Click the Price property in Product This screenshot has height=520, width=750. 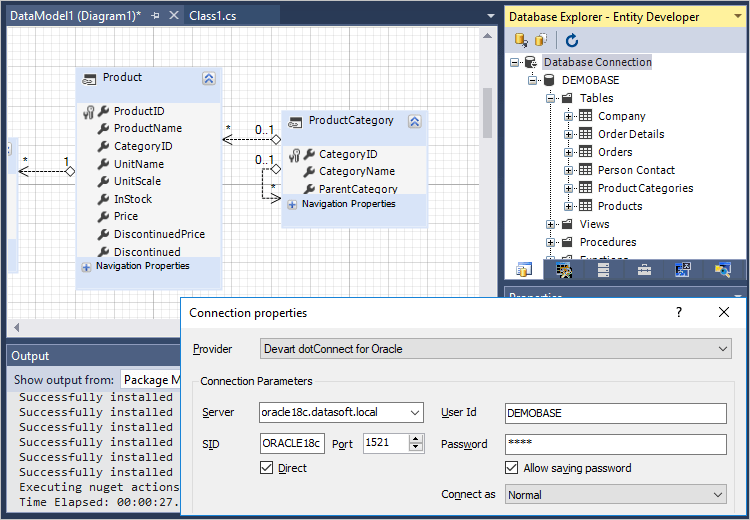[x=126, y=216]
